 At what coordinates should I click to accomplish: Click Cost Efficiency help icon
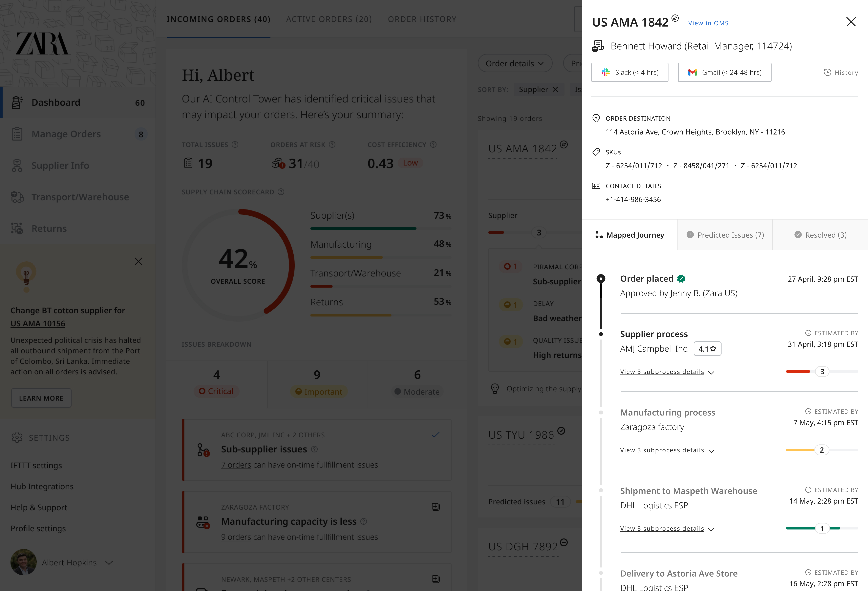(433, 145)
